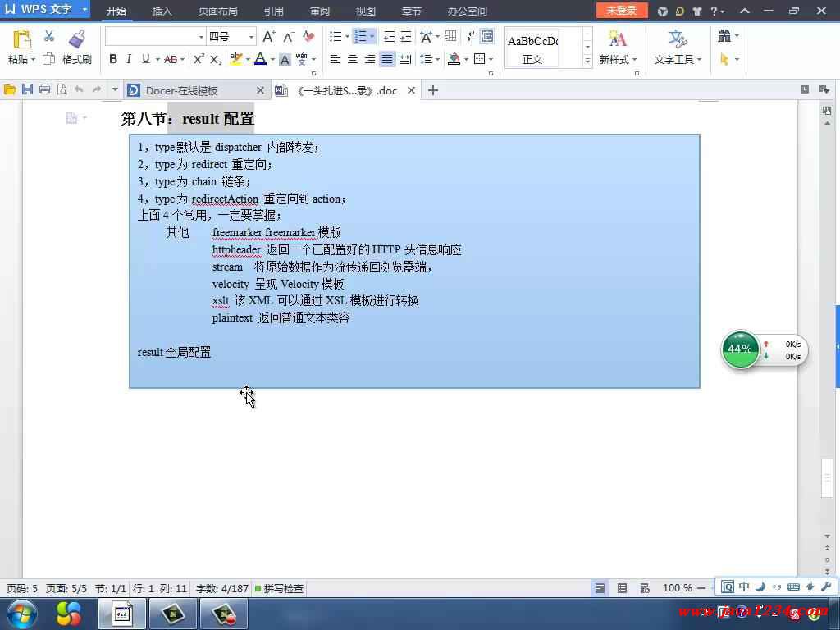This screenshot has width=840, height=630.
Task: Expand the styles gallery more arrow
Action: (587, 61)
